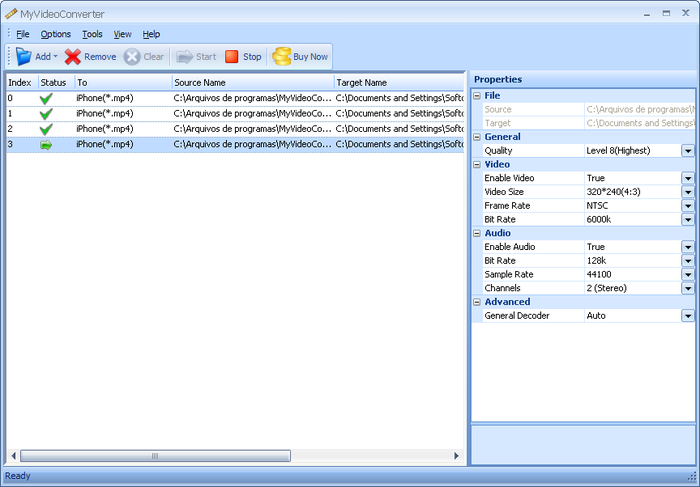This screenshot has width=700, height=487.
Task: Open the Options menu
Action: [x=56, y=34]
